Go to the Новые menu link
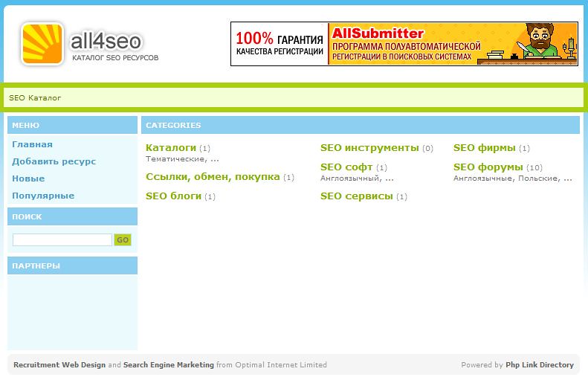This screenshot has height=380, width=588. [28, 178]
